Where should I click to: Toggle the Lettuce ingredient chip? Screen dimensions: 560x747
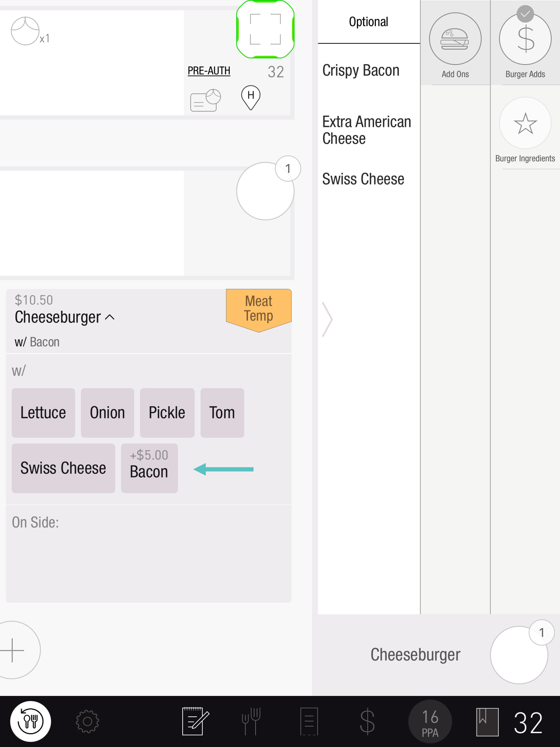point(43,413)
